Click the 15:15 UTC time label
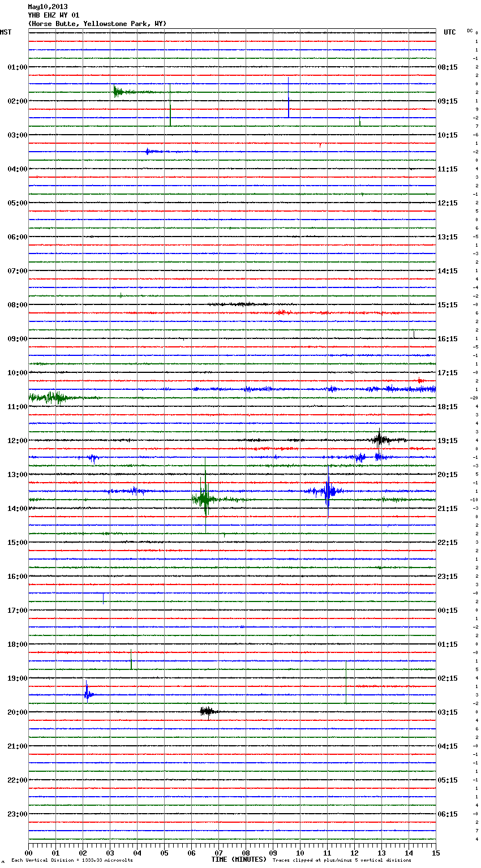This screenshot has height=868, width=481. (x=448, y=305)
